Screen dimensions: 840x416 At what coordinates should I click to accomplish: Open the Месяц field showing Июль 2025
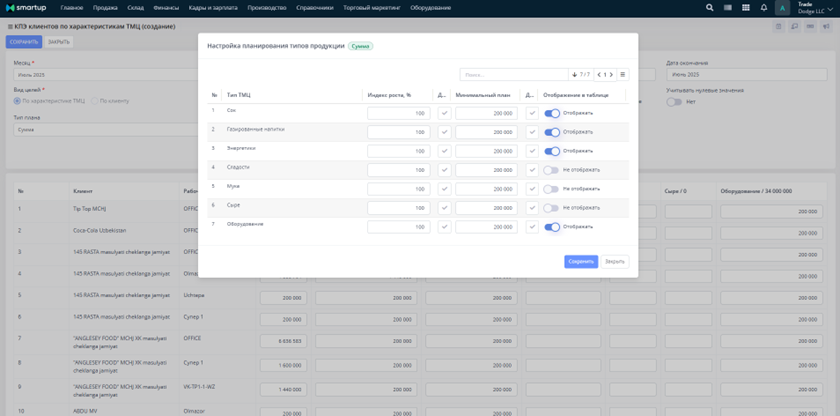pos(106,74)
